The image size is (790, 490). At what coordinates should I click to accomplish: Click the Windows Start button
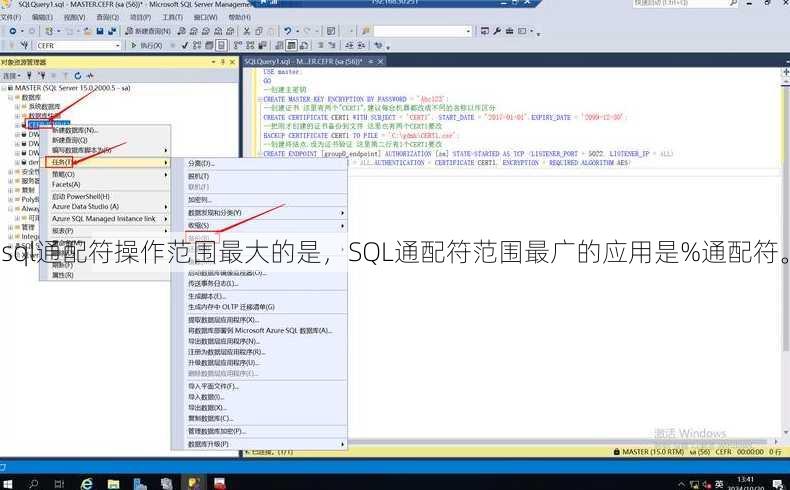[8, 484]
